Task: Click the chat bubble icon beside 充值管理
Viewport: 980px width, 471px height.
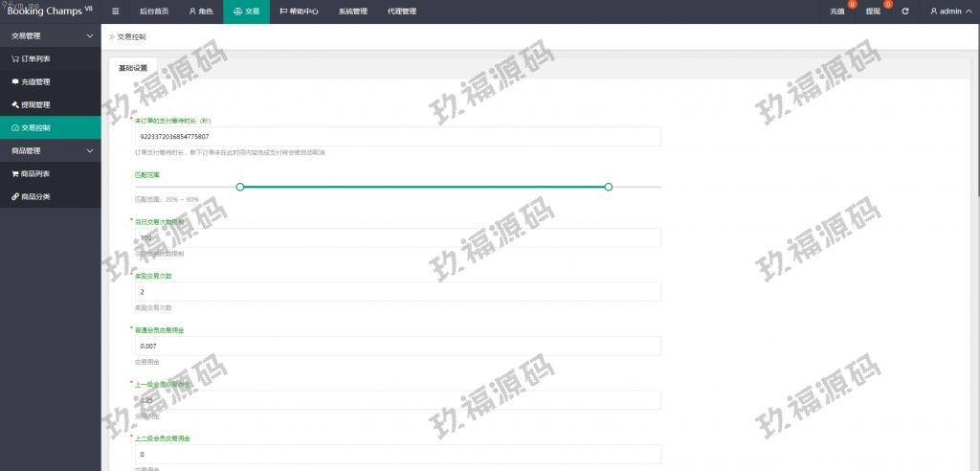Action: (x=15, y=81)
